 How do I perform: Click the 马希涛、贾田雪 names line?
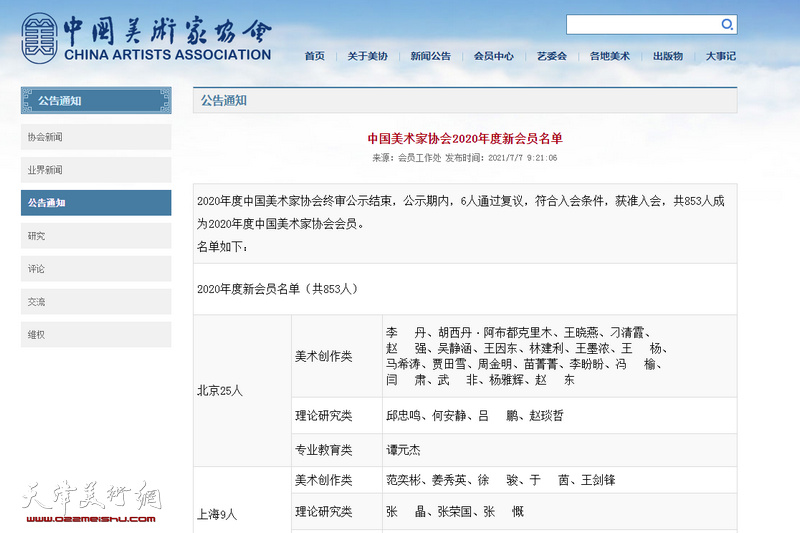coord(524,364)
